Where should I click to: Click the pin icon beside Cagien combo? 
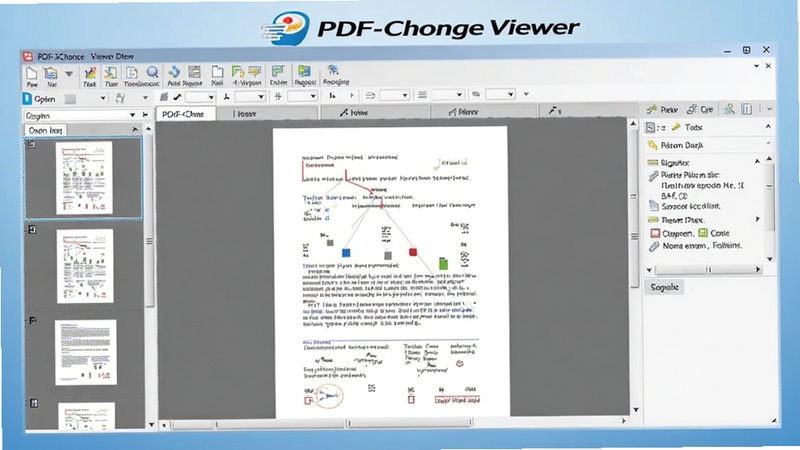pos(145,115)
